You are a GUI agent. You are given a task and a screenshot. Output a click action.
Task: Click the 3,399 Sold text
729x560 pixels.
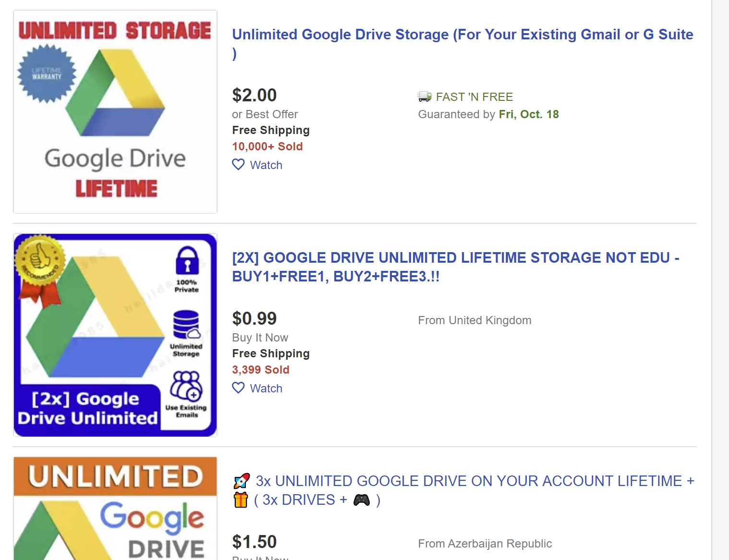pos(261,370)
